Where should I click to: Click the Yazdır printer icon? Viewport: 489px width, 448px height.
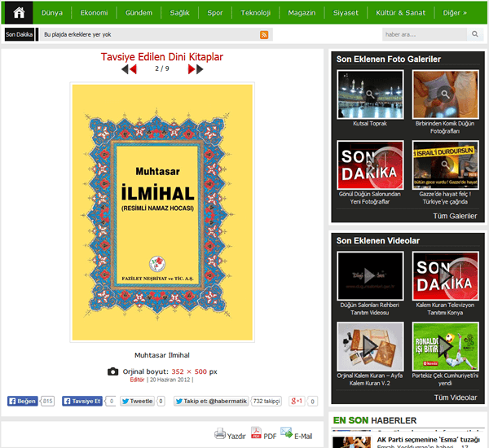(220, 433)
